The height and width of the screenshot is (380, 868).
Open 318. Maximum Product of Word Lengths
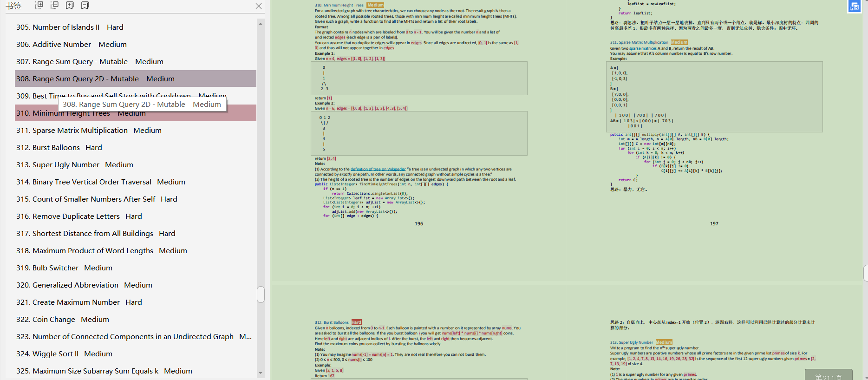pos(136,250)
